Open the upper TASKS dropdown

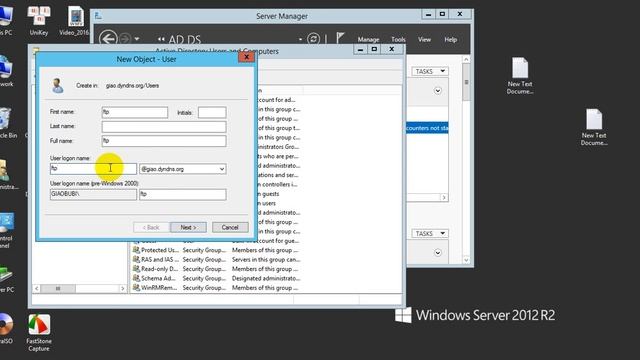[x=430, y=71]
